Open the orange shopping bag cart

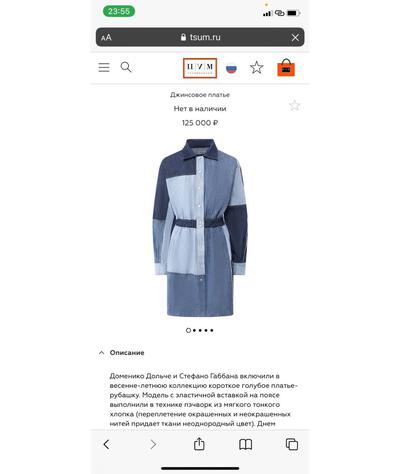pos(286,68)
